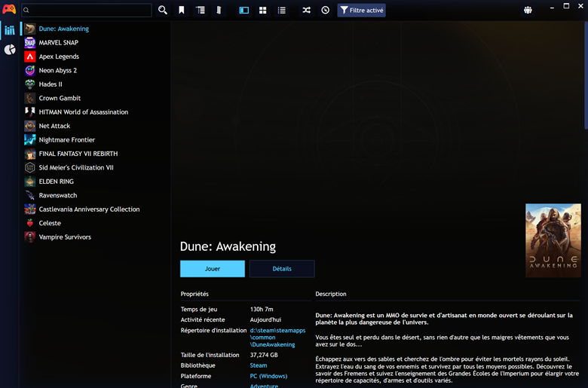Switch to the details view mode
The image size is (588, 388).
(244, 11)
